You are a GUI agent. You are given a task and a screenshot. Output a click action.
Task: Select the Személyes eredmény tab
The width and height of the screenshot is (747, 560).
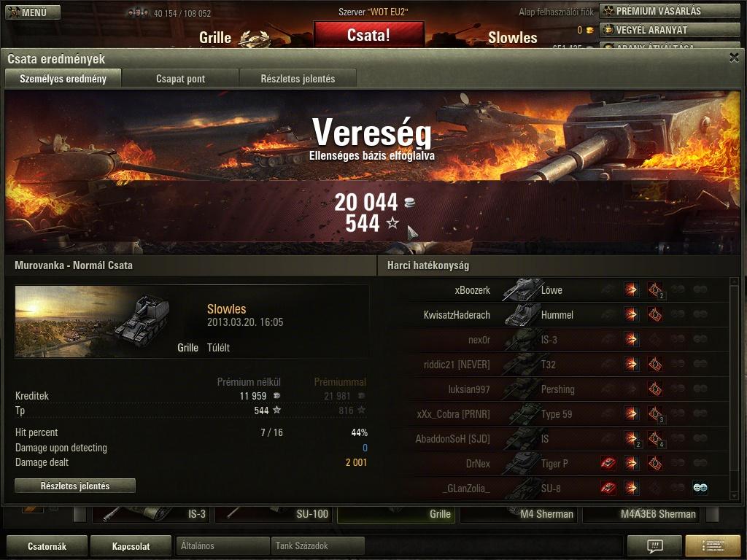(x=63, y=79)
